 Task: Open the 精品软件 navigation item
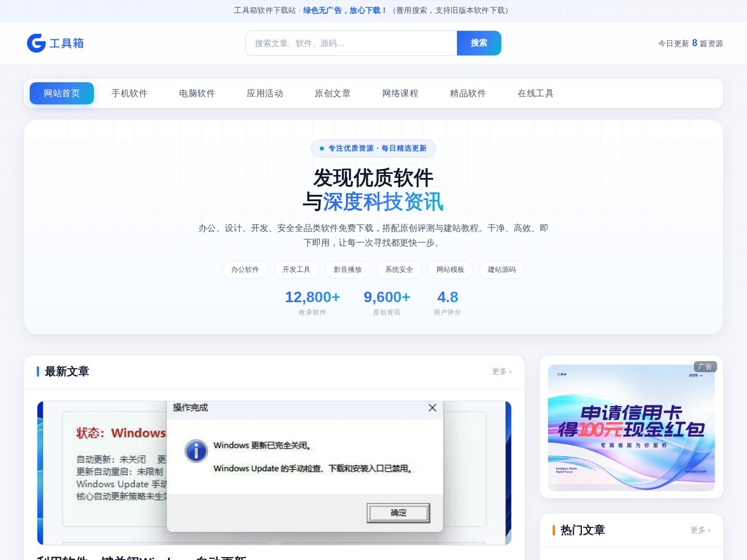(468, 93)
